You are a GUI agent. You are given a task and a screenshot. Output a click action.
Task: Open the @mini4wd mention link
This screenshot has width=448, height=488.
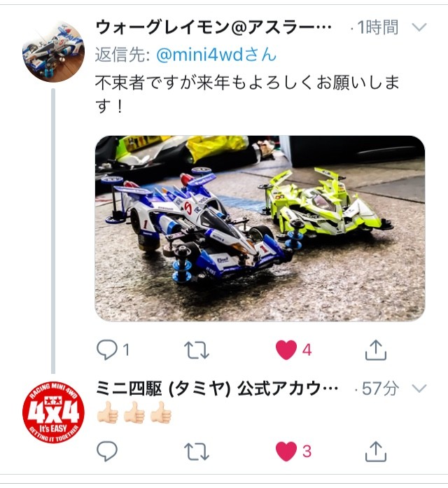point(216,55)
